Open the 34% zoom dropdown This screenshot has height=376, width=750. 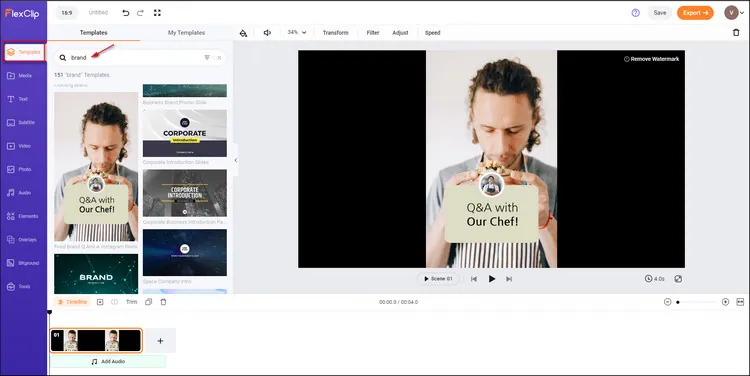(x=297, y=33)
